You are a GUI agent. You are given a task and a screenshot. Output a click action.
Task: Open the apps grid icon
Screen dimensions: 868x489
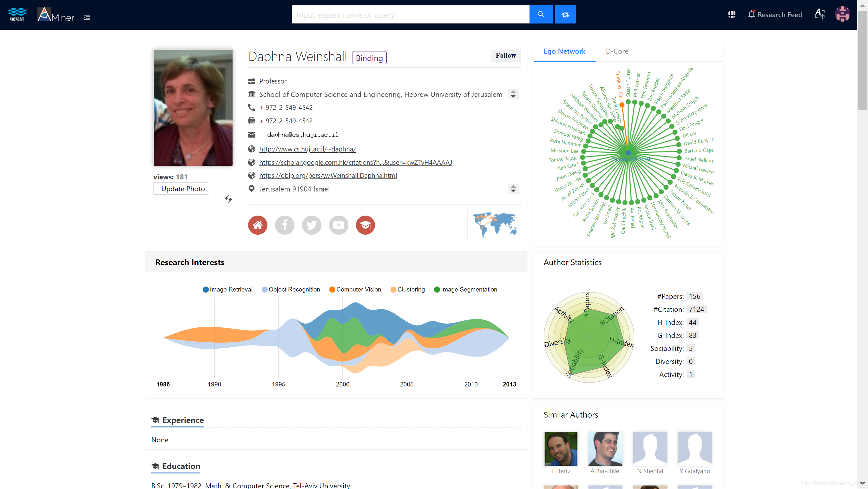pos(732,15)
